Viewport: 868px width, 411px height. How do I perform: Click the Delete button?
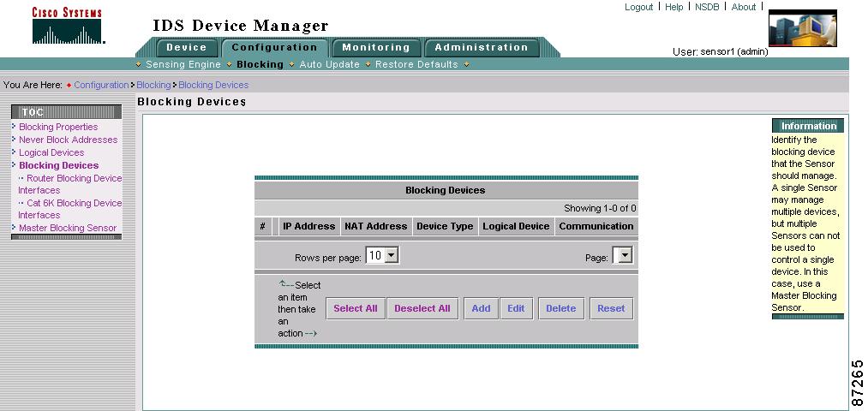[x=560, y=308]
